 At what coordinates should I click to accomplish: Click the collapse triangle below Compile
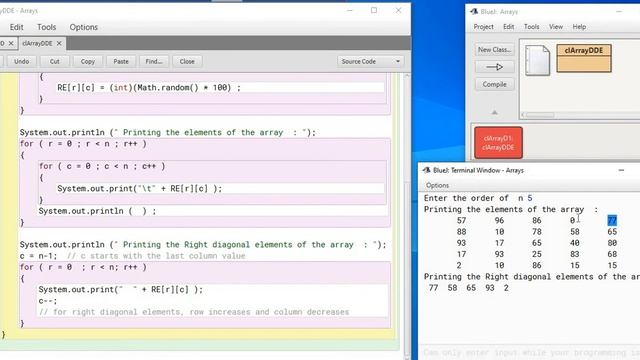[494, 112]
